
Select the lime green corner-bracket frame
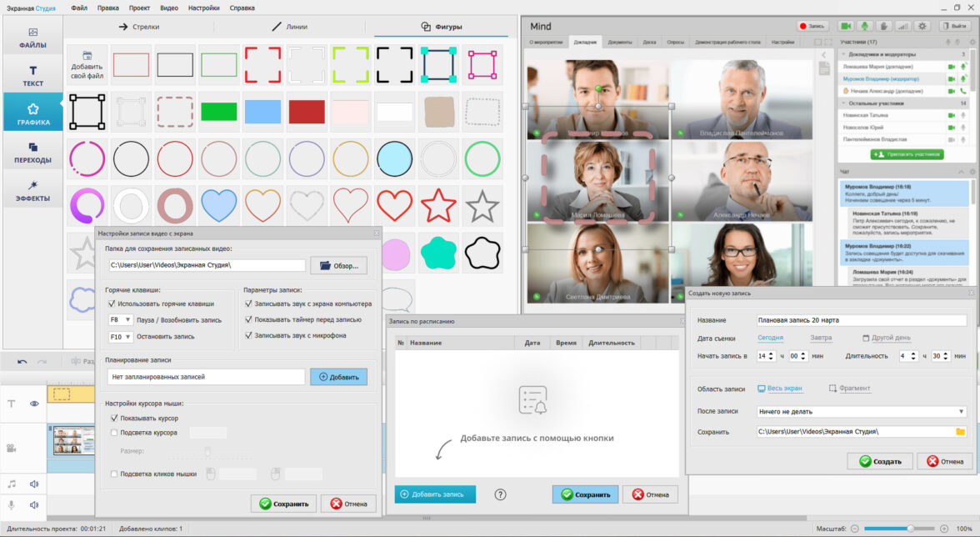point(350,64)
